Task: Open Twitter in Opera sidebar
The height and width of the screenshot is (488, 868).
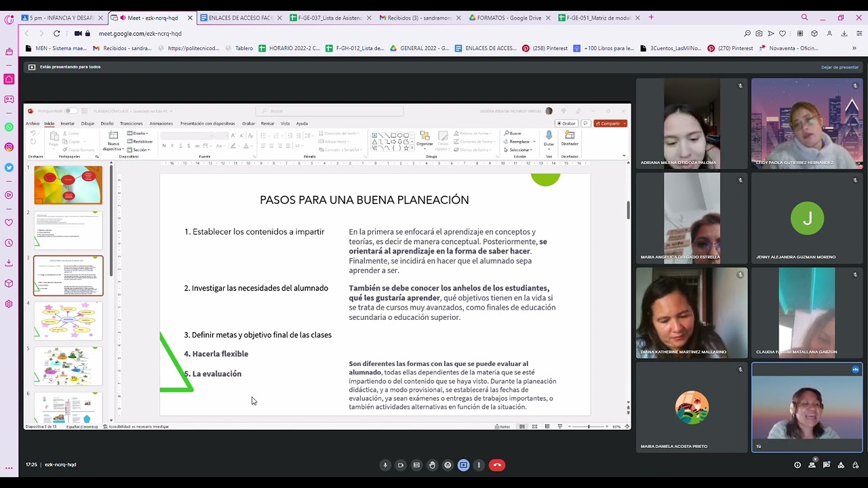Action: (9, 167)
